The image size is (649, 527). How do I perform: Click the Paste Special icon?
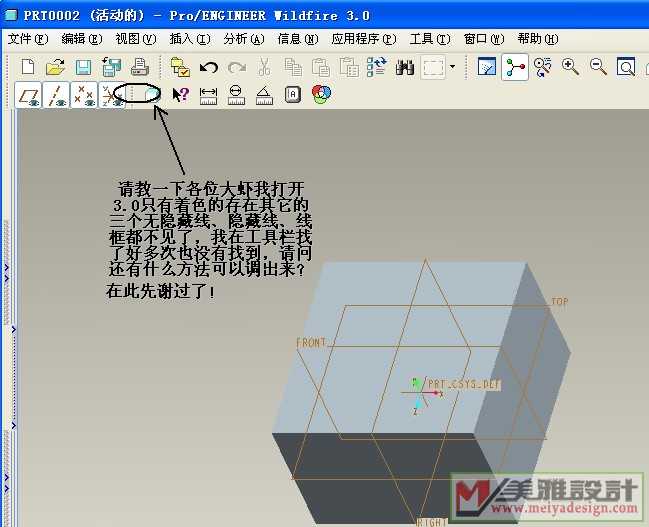[x=349, y=67]
